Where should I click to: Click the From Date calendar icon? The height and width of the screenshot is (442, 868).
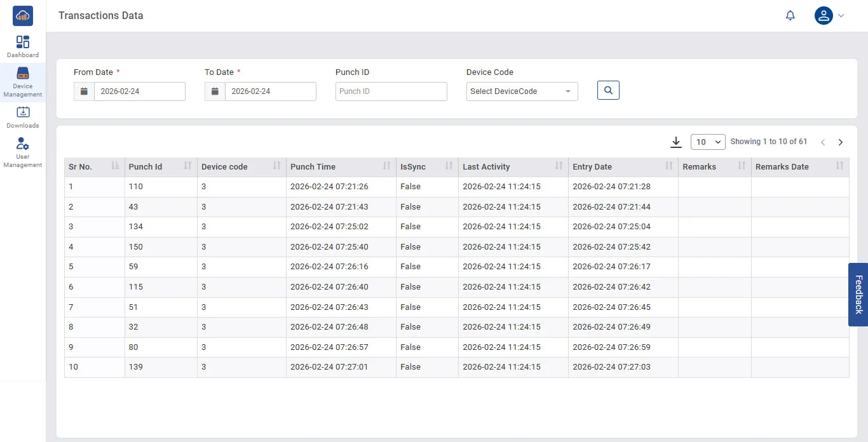(84, 91)
